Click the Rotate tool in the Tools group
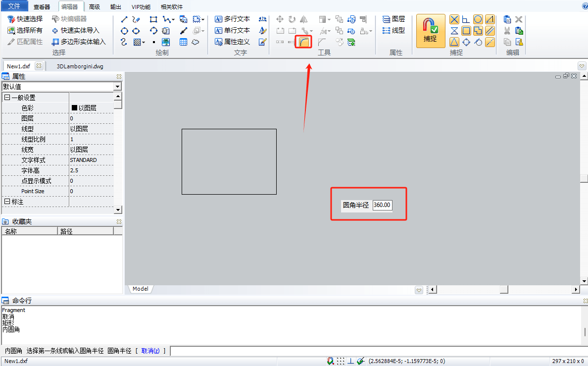Screen dimensions: 588x366 (292, 19)
